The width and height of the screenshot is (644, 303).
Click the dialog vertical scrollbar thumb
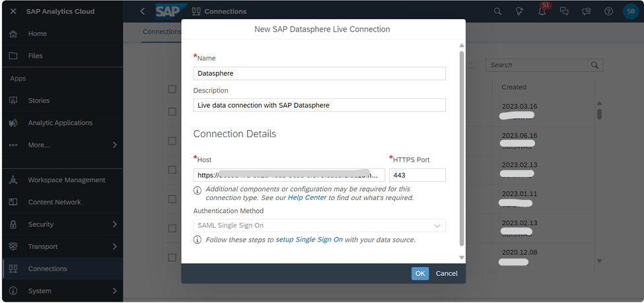[462, 149]
